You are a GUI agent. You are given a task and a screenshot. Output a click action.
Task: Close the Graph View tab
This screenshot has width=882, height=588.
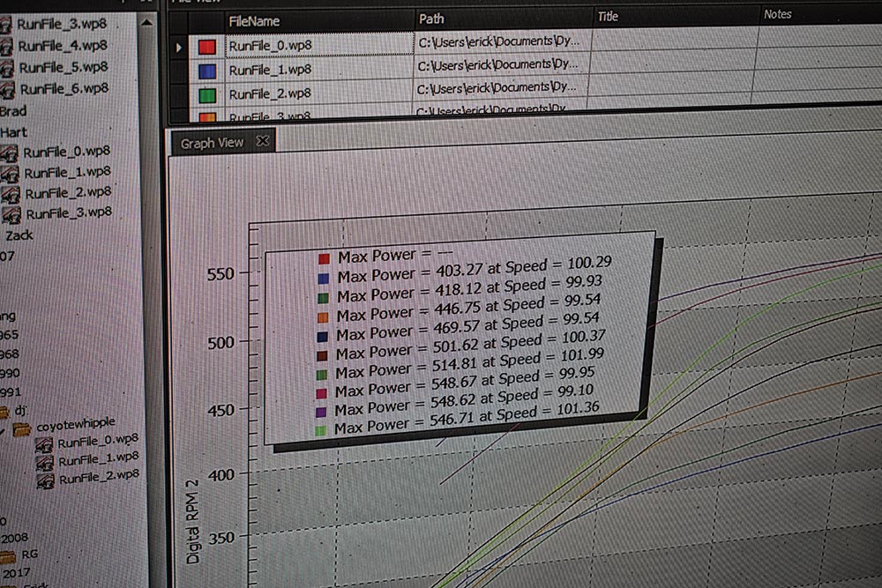pyautogui.click(x=262, y=140)
